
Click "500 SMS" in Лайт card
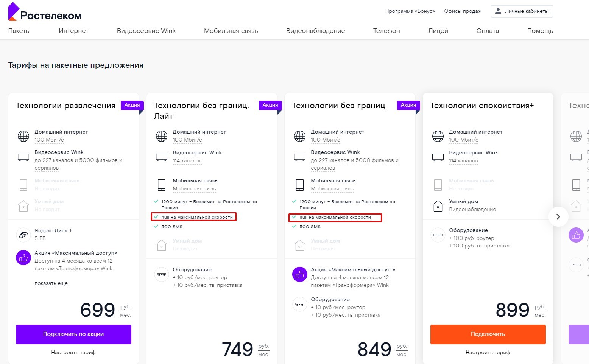coord(172,227)
